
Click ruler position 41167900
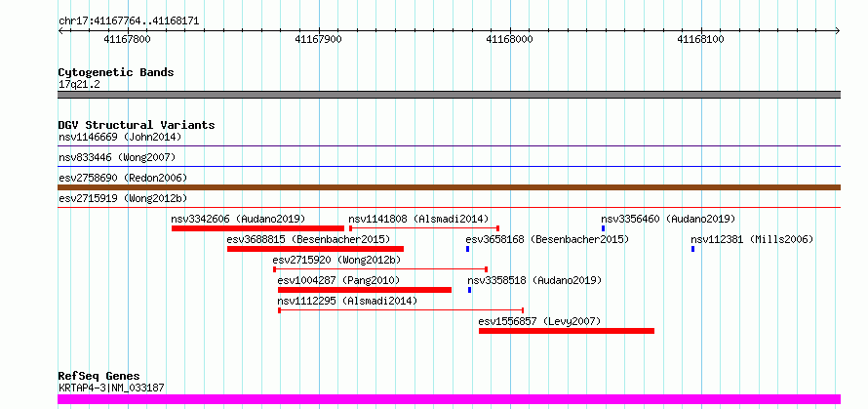click(x=318, y=39)
